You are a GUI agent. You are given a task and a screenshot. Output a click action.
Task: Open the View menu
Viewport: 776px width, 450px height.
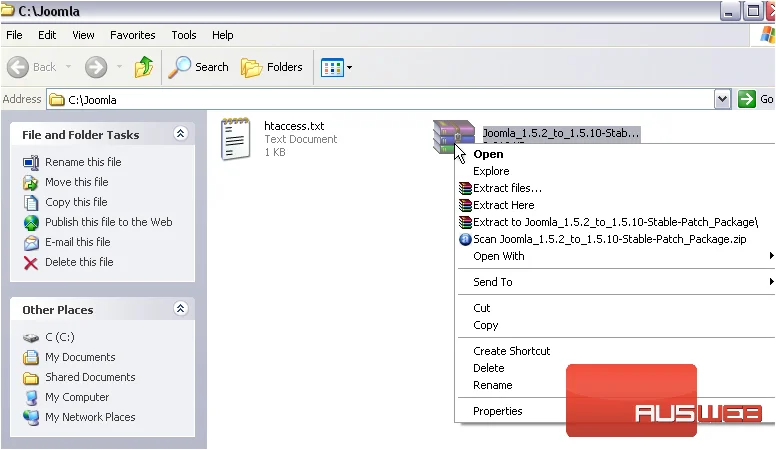(x=83, y=35)
